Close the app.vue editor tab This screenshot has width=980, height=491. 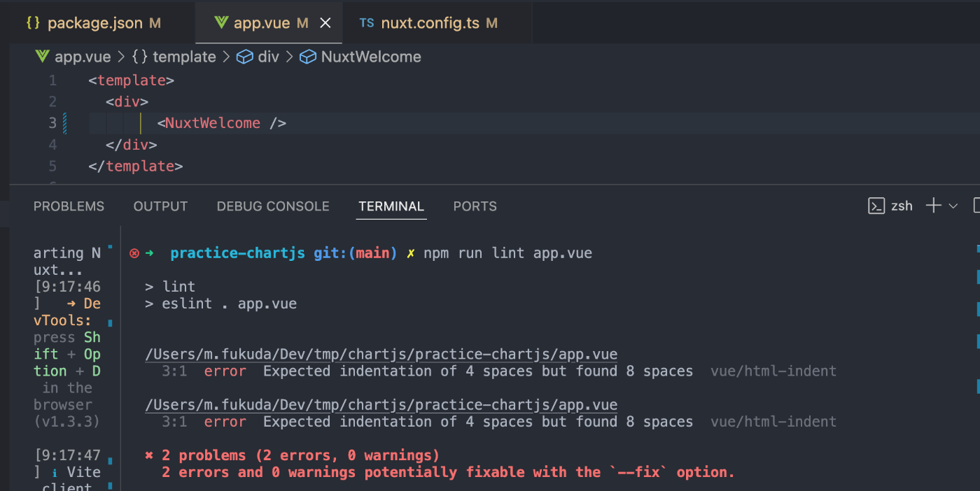click(x=325, y=23)
